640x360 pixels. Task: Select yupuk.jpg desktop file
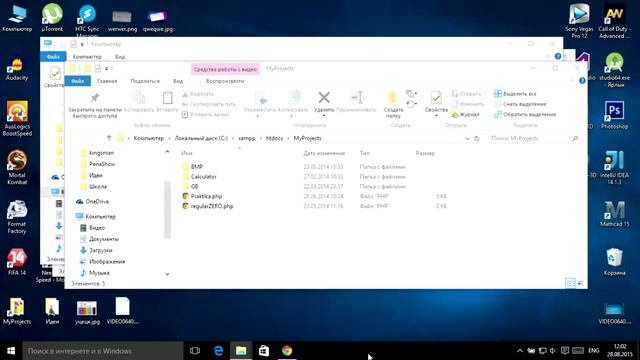click(87, 312)
